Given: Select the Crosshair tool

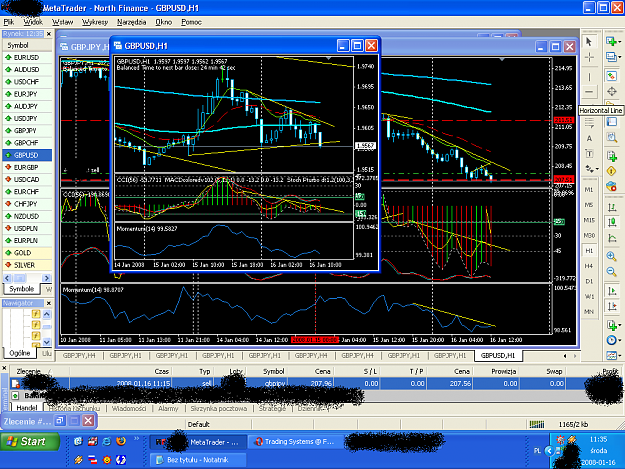Looking at the screenshot, I should pyautogui.click(x=589, y=57).
